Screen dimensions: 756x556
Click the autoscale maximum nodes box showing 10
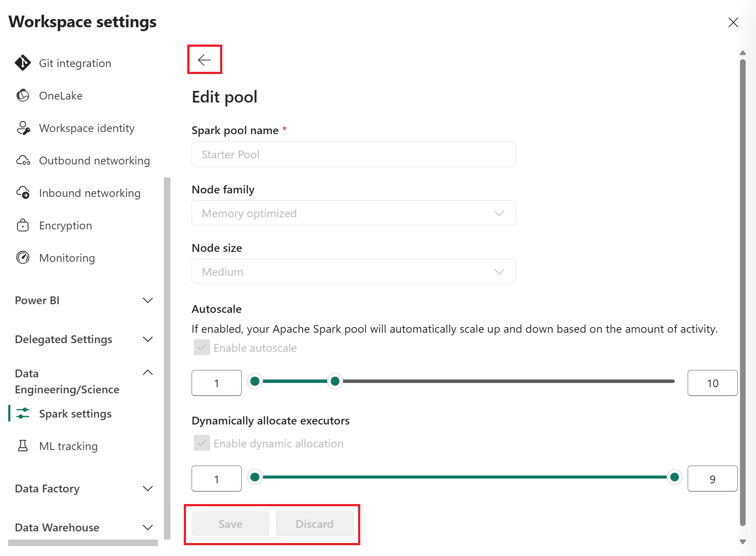point(712,383)
